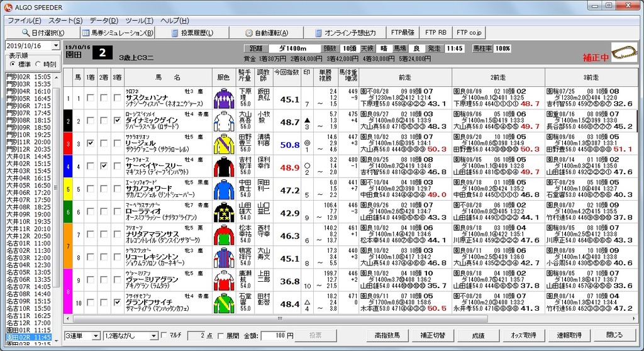644x351 pixels.
Task: Click the 今回指数 column header
Action: 287,77
